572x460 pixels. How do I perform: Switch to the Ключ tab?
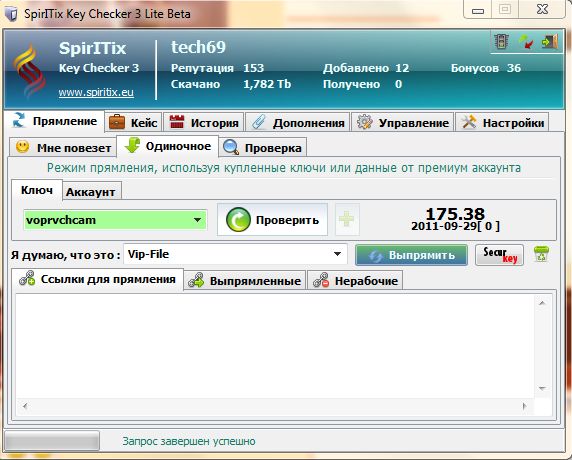point(37,190)
